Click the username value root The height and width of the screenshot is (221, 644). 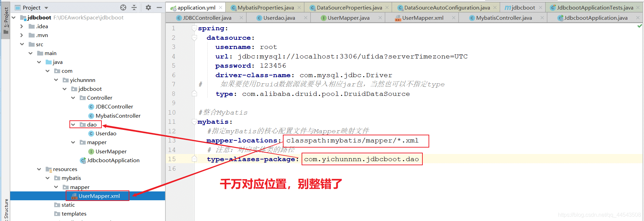[269, 47]
